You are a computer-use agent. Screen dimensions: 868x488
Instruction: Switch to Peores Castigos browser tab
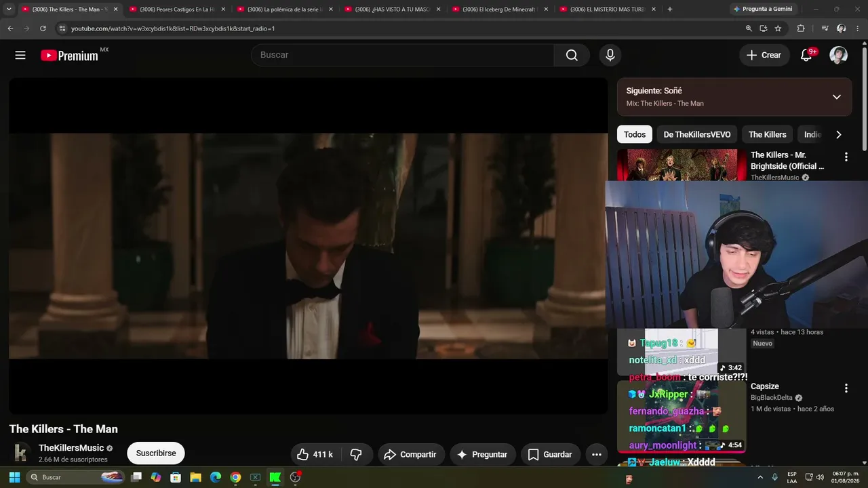(176, 9)
